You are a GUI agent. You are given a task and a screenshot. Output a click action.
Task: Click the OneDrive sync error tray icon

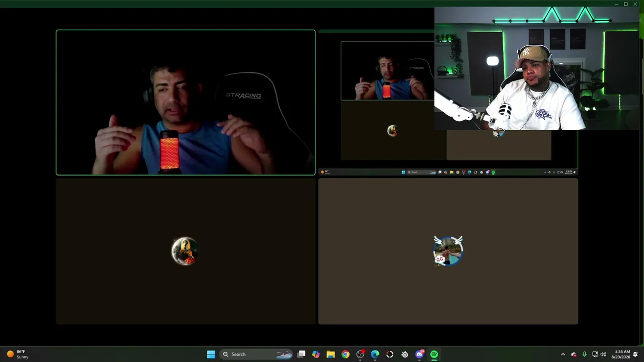click(574, 354)
